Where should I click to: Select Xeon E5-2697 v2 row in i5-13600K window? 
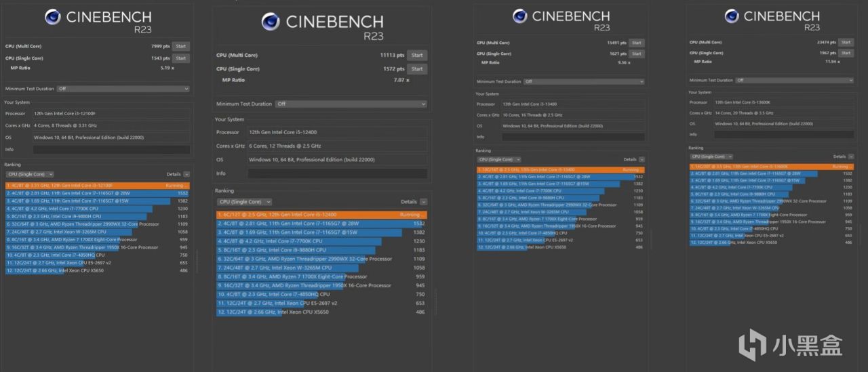coord(772,235)
